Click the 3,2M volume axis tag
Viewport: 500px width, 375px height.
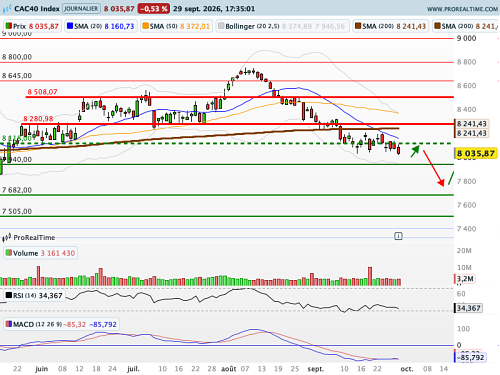465,279
